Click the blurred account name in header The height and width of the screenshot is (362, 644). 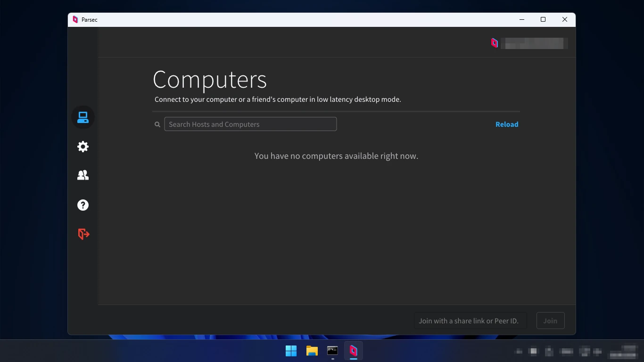pos(534,43)
